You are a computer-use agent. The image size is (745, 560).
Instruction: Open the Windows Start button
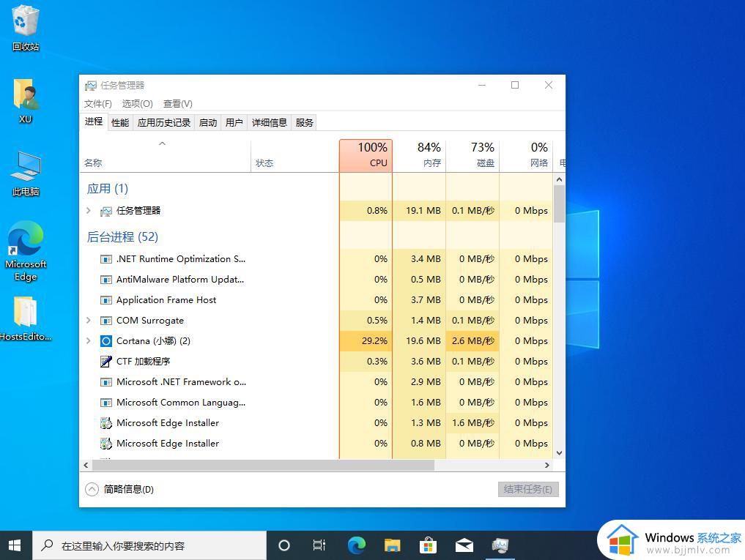click(15, 545)
